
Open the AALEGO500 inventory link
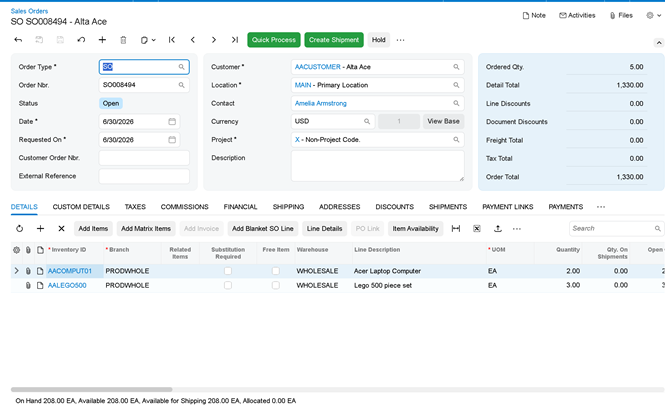tap(67, 285)
